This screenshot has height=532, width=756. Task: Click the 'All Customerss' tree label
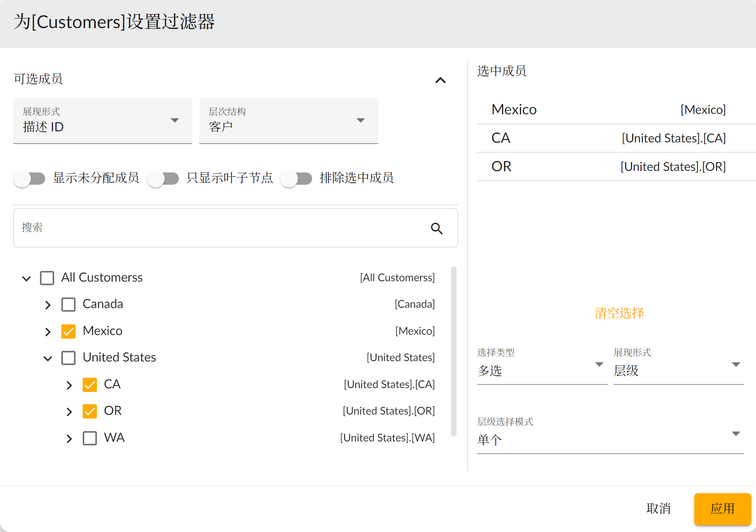coord(102,277)
